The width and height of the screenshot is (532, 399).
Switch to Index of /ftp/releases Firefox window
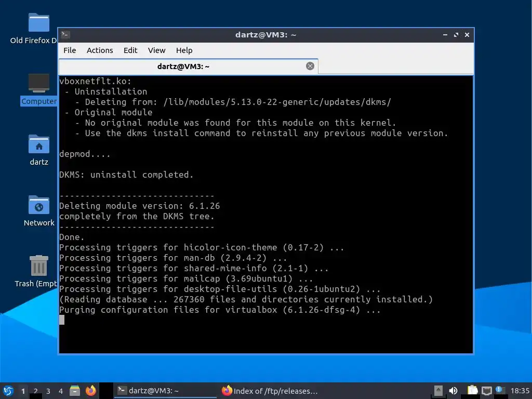[270, 391]
